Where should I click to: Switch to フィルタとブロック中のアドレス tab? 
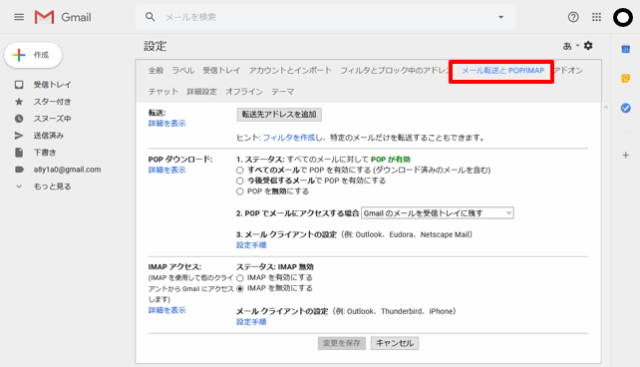(394, 71)
